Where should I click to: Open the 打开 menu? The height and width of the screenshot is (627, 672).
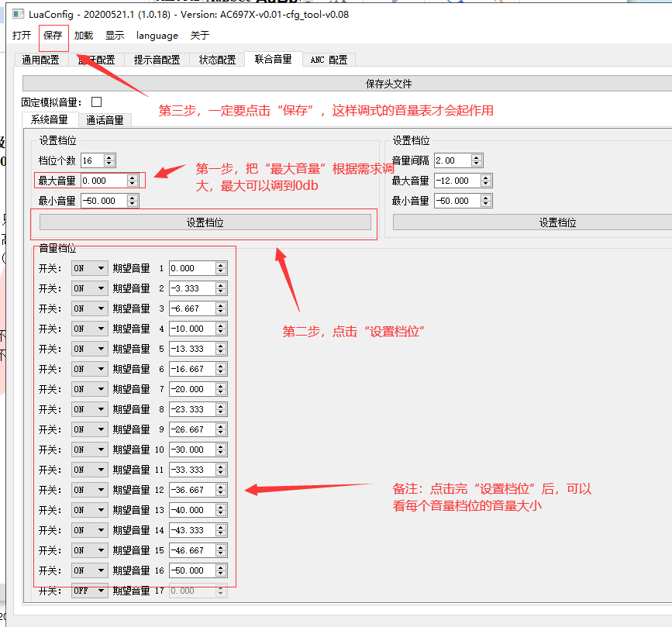point(22,35)
